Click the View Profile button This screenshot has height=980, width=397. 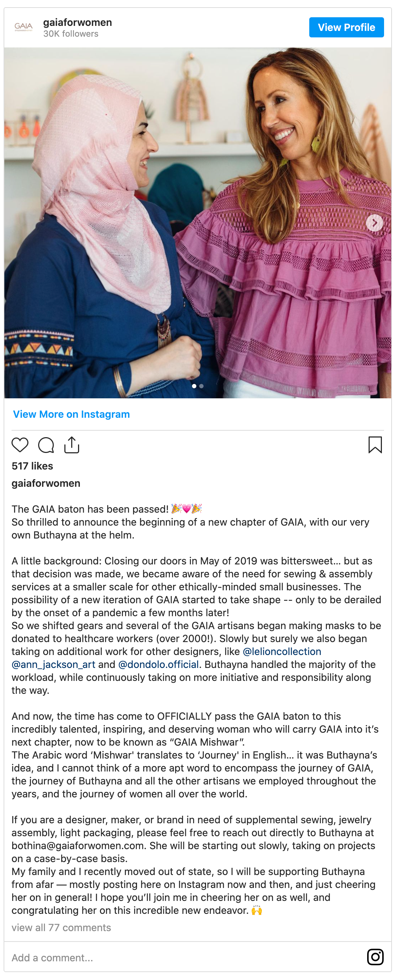point(346,27)
